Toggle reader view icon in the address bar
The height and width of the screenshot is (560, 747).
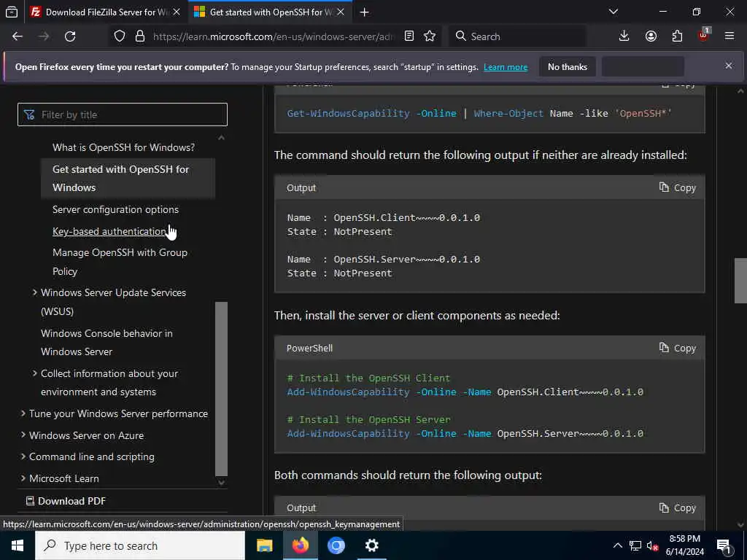(x=409, y=36)
